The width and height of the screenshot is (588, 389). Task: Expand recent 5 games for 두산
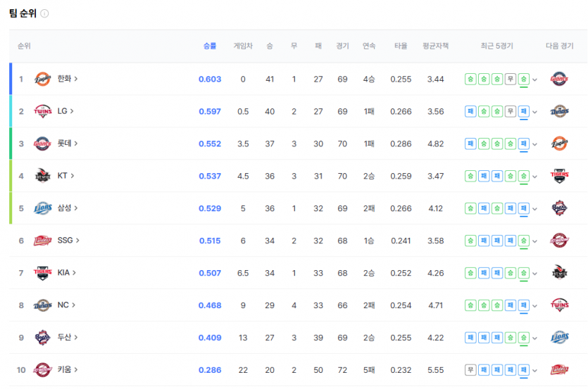coord(534,338)
